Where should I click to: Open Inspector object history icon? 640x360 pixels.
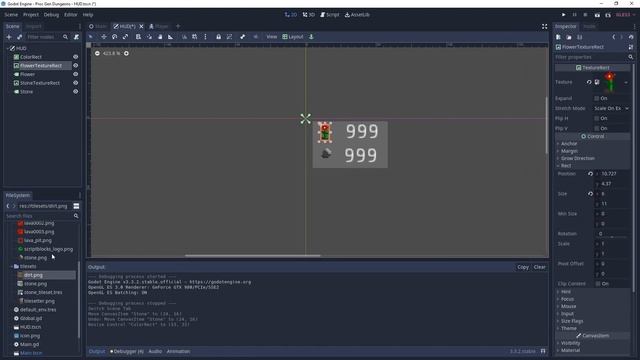coord(631,37)
